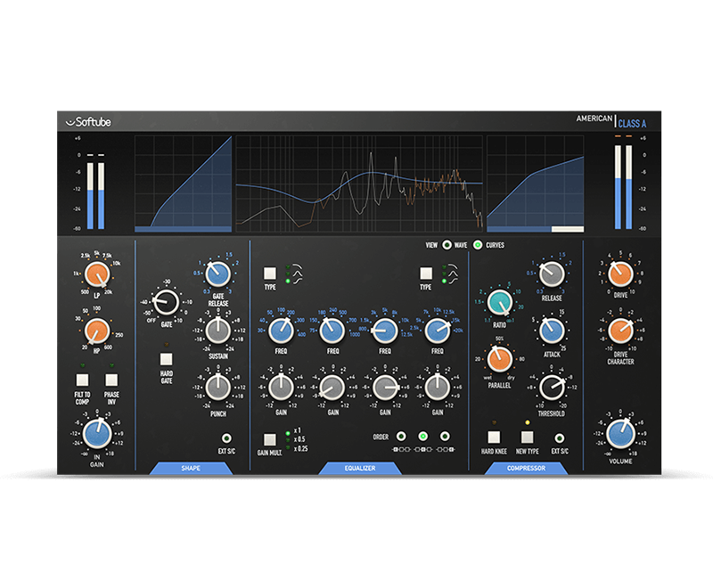The width and height of the screenshot is (713, 588).
Task: Click the high-mid GAIN knob under 800-12.5k FREQ
Action: coord(385,388)
